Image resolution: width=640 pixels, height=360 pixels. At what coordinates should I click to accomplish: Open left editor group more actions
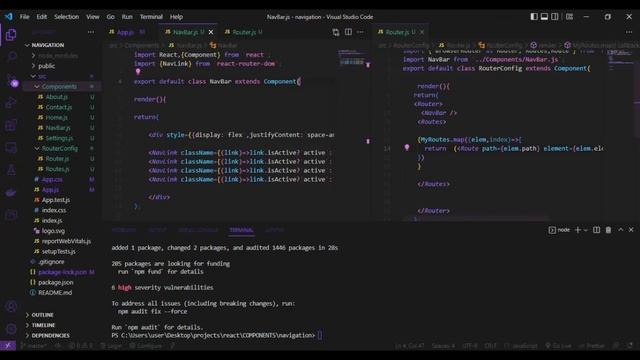point(360,32)
